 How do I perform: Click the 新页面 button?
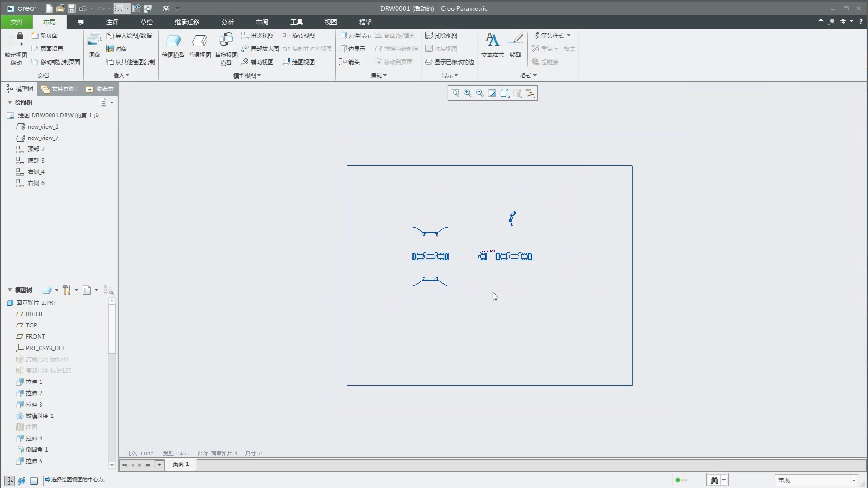[44, 36]
